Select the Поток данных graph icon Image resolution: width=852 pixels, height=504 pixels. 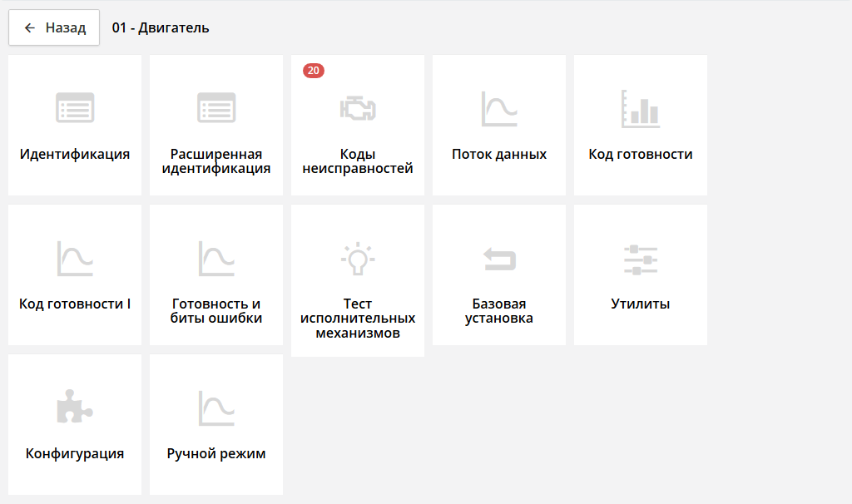pyautogui.click(x=499, y=108)
